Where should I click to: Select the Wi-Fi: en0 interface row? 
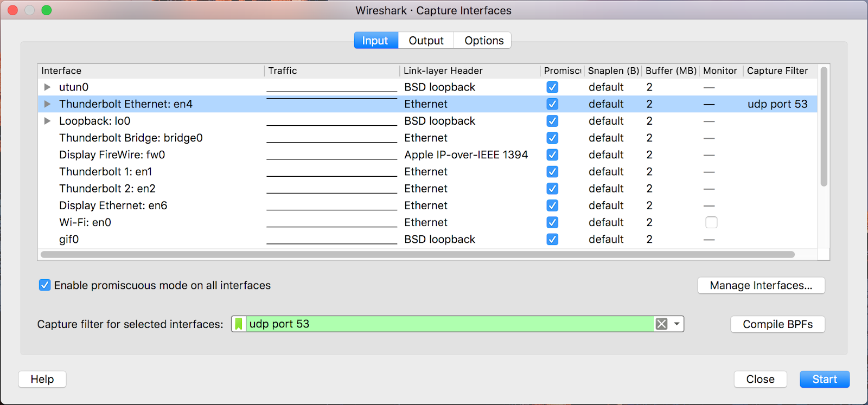coord(85,222)
